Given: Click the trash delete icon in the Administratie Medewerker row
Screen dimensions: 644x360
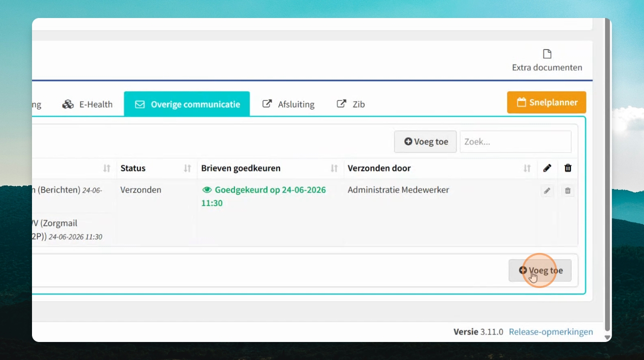Looking at the screenshot, I should click(x=567, y=190).
